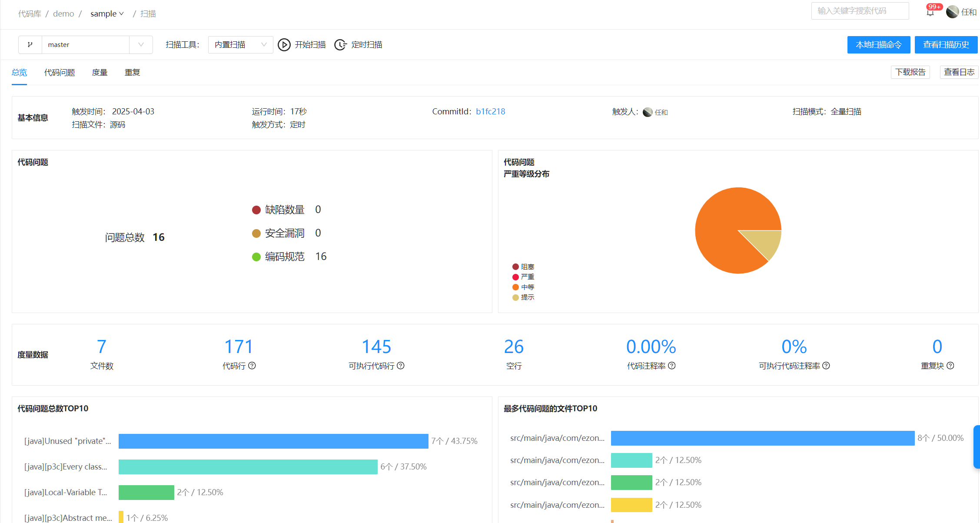Open commit link b1fc218
980x523 pixels.
coord(490,112)
